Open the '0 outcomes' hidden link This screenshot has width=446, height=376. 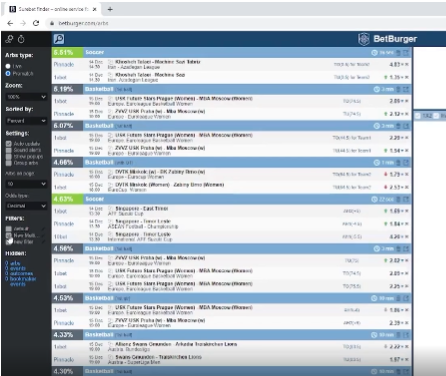click(19, 273)
